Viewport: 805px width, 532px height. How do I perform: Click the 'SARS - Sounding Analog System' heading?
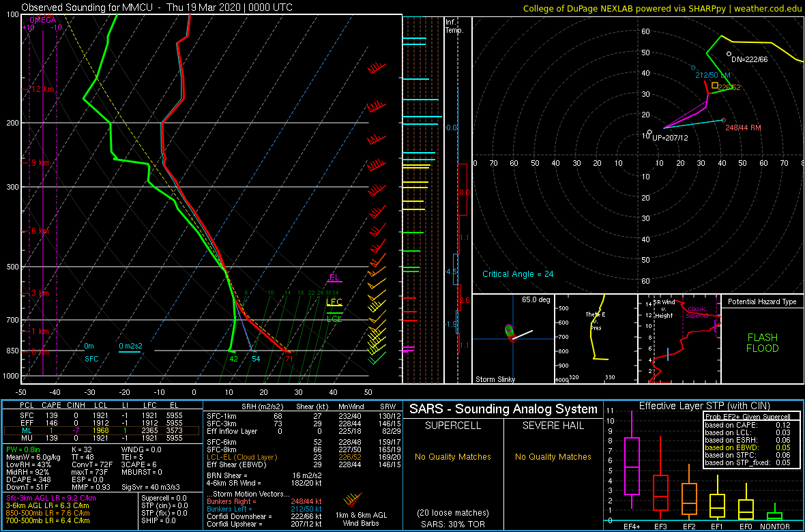[x=503, y=409]
